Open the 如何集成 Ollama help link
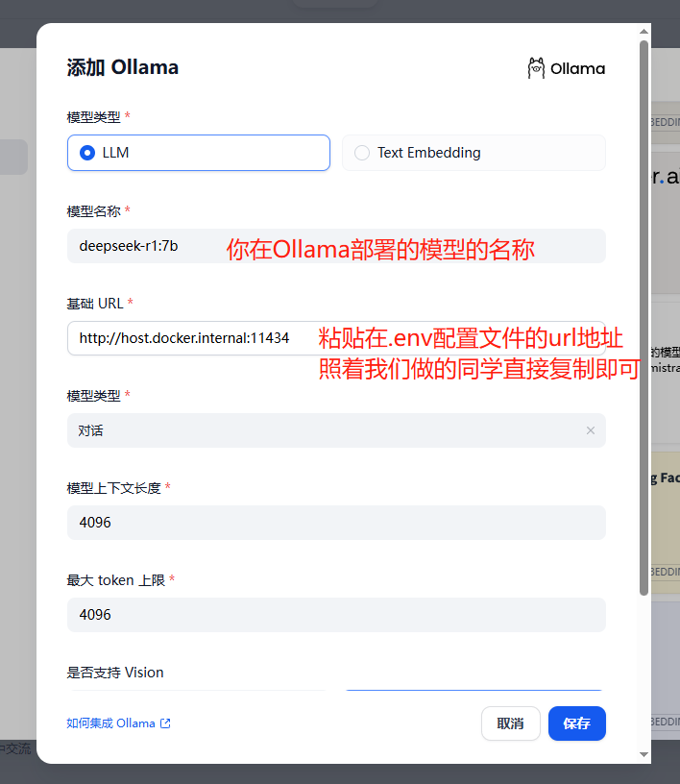680x784 pixels. pos(110,723)
